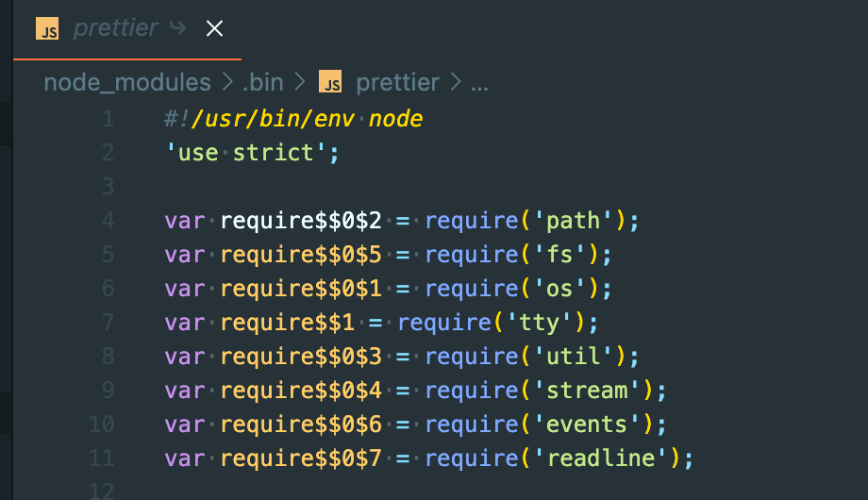Click variable require$$0$2
Viewport: 868px width, 500px height.
pyautogui.click(x=301, y=221)
